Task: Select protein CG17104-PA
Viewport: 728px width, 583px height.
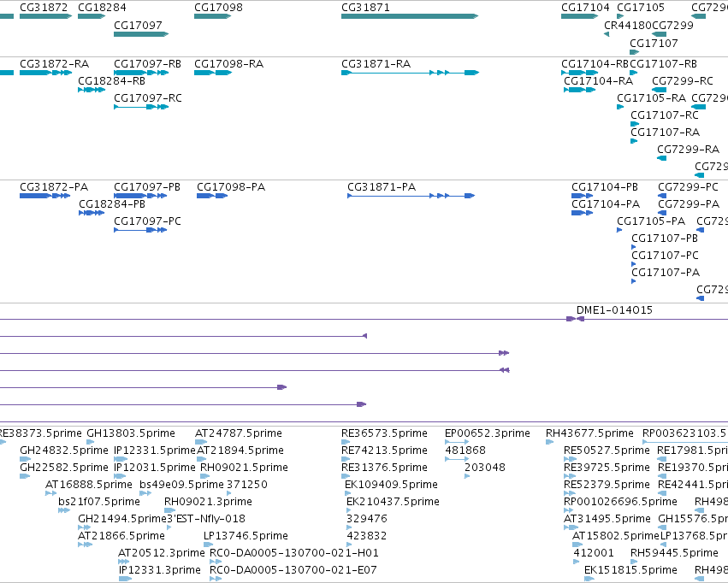Action: coord(583,213)
